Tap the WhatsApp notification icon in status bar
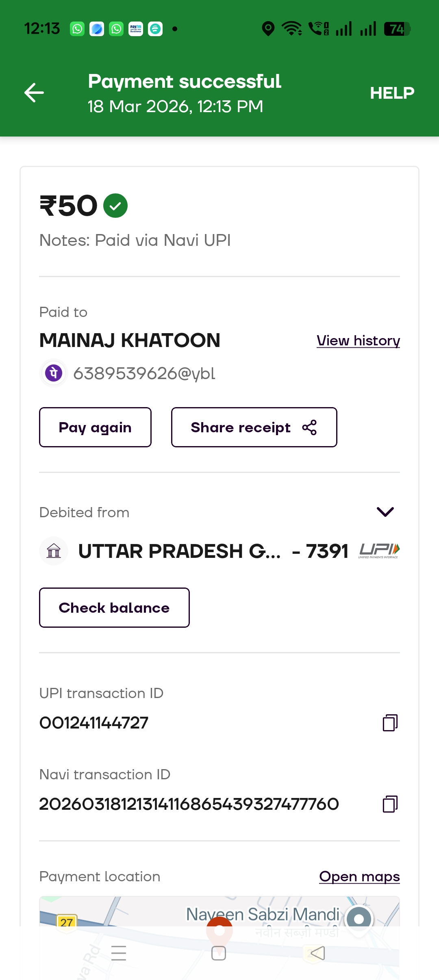This screenshot has height=980, width=439. [x=77, y=29]
